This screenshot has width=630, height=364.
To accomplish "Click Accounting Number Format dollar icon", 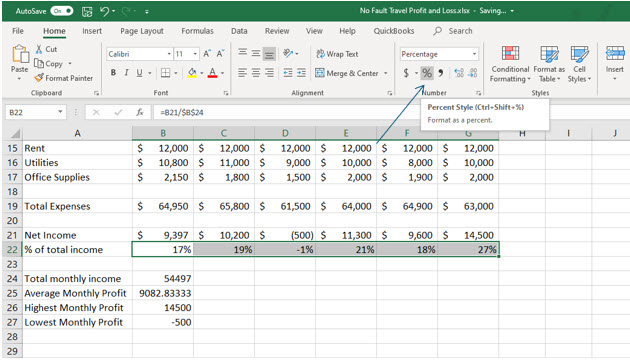I will 406,73.
